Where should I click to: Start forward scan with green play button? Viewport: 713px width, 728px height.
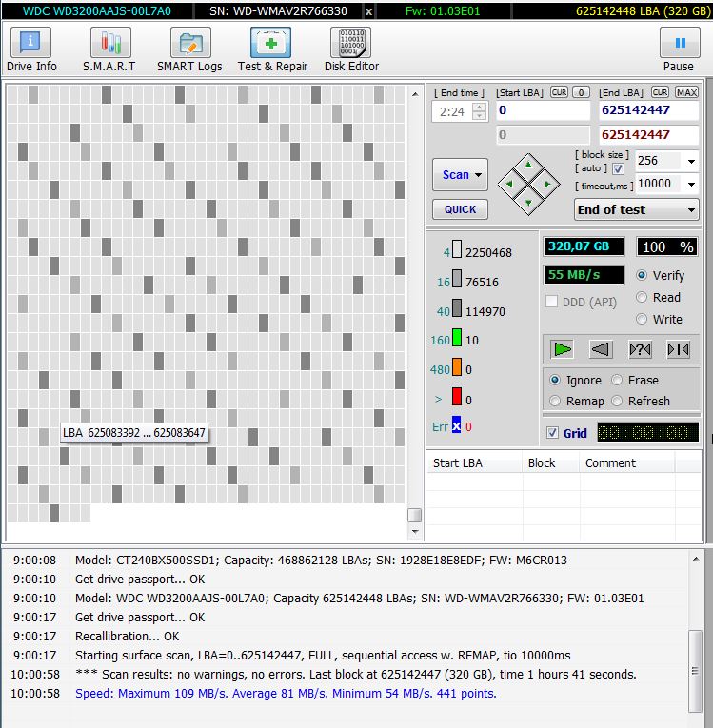[x=562, y=349]
